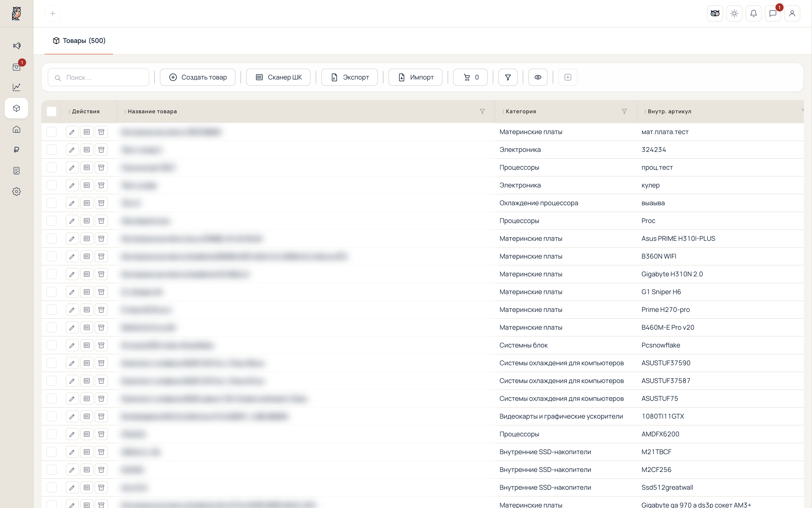Select all rows with the header checkbox
The height and width of the screenshot is (508, 812).
51,112
